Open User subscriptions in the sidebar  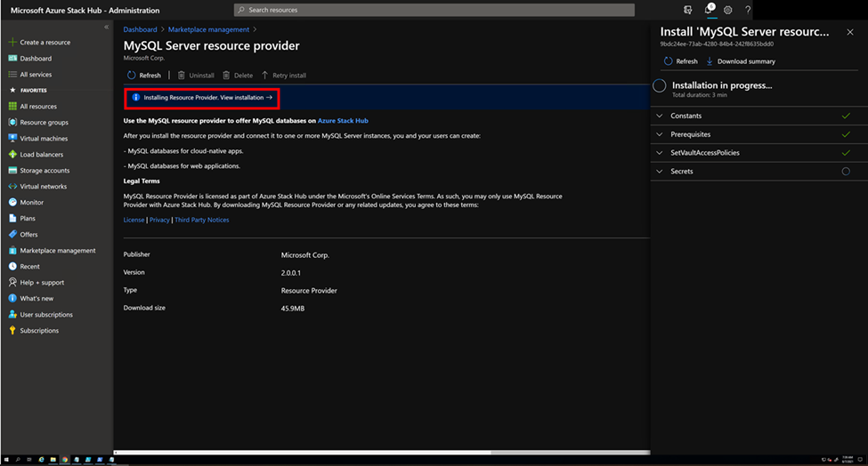(46, 315)
